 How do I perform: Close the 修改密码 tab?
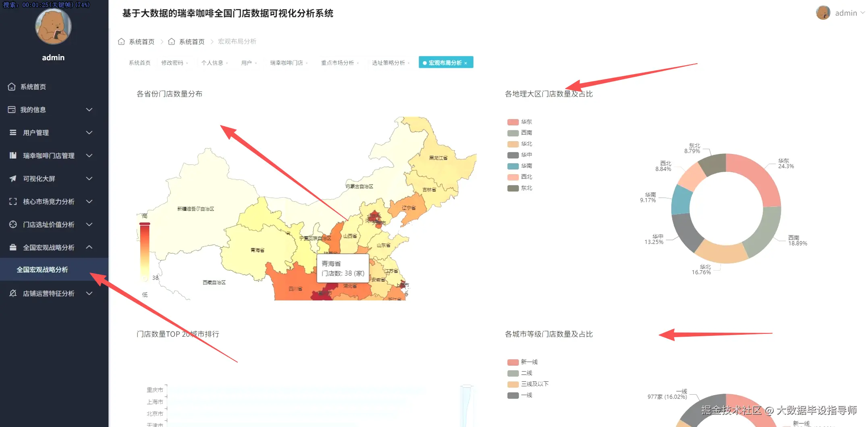(187, 63)
